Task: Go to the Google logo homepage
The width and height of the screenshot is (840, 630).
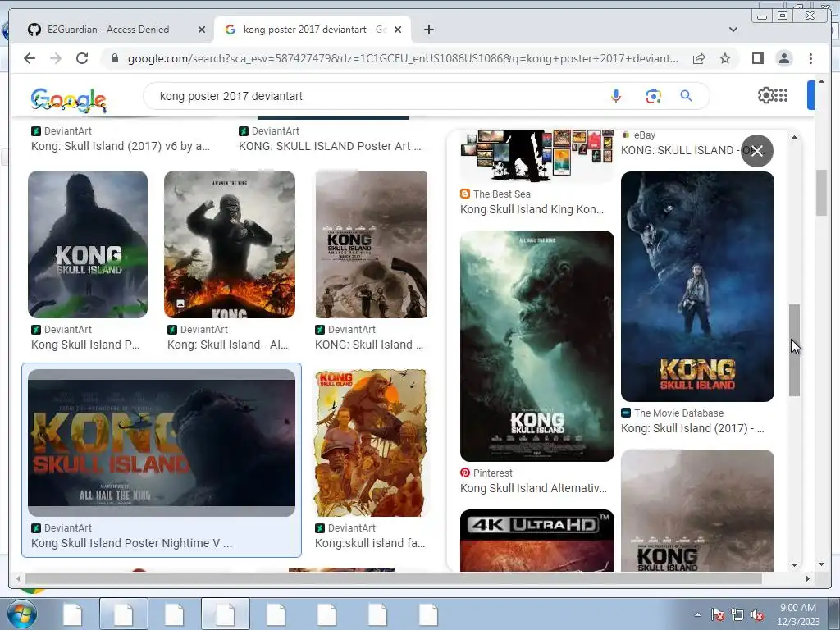Action: click(x=69, y=99)
